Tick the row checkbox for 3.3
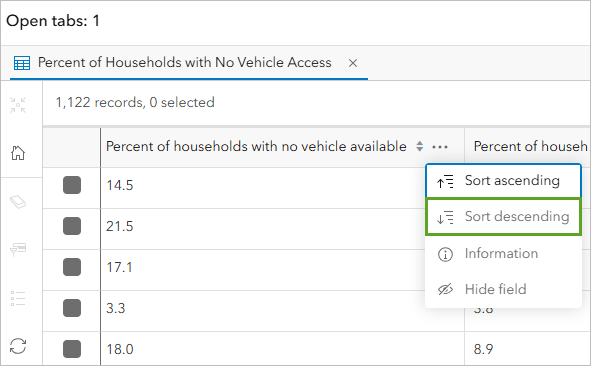This screenshot has width=591, height=366. [72, 308]
